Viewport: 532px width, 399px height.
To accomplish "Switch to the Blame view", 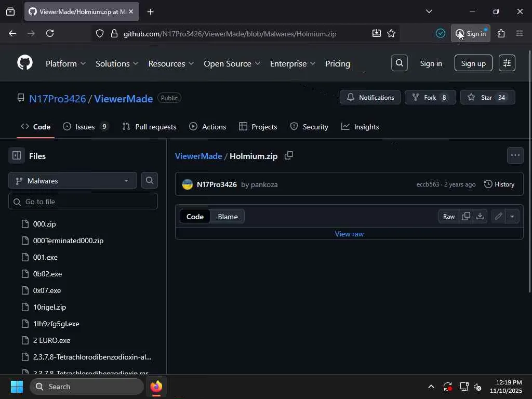I will [228, 217].
